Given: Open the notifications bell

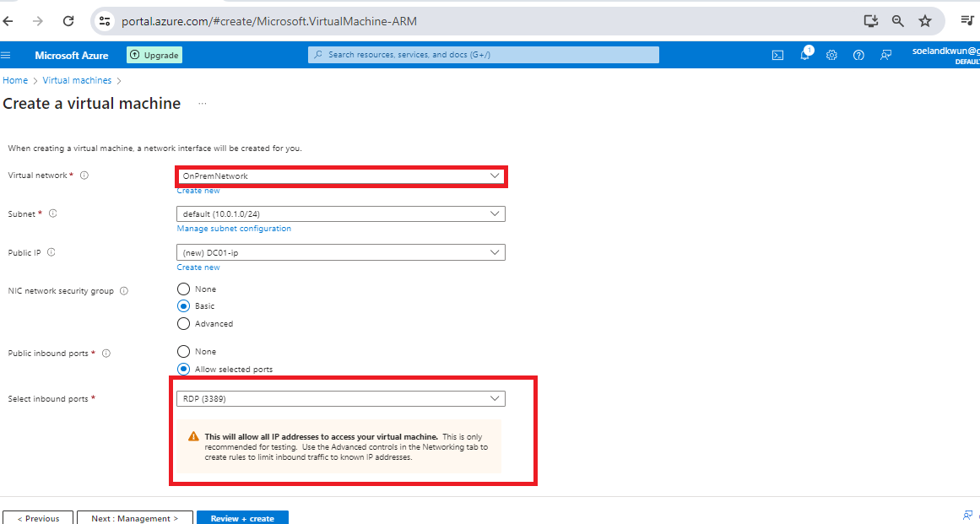Looking at the screenshot, I should click(x=805, y=54).
